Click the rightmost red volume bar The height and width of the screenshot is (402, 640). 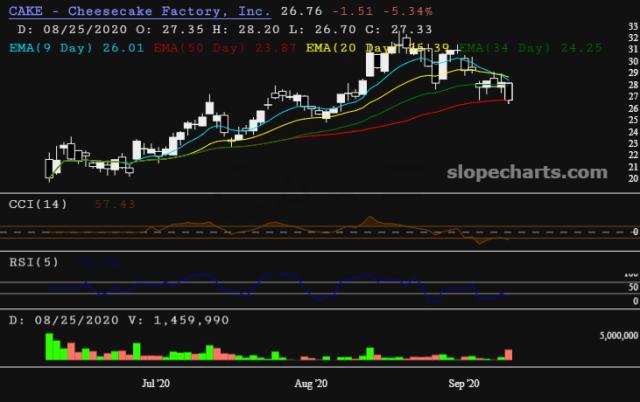(510, 354)
